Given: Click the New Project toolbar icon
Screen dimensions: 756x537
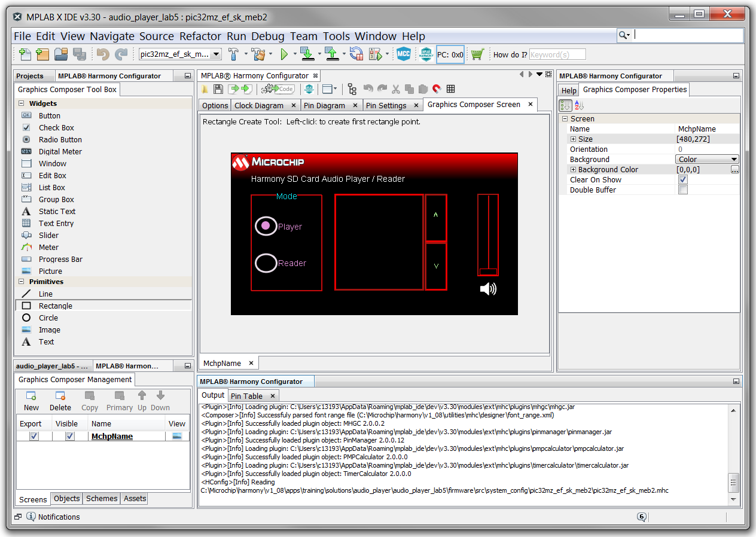Looking at the screenshot, I should 42,54.
